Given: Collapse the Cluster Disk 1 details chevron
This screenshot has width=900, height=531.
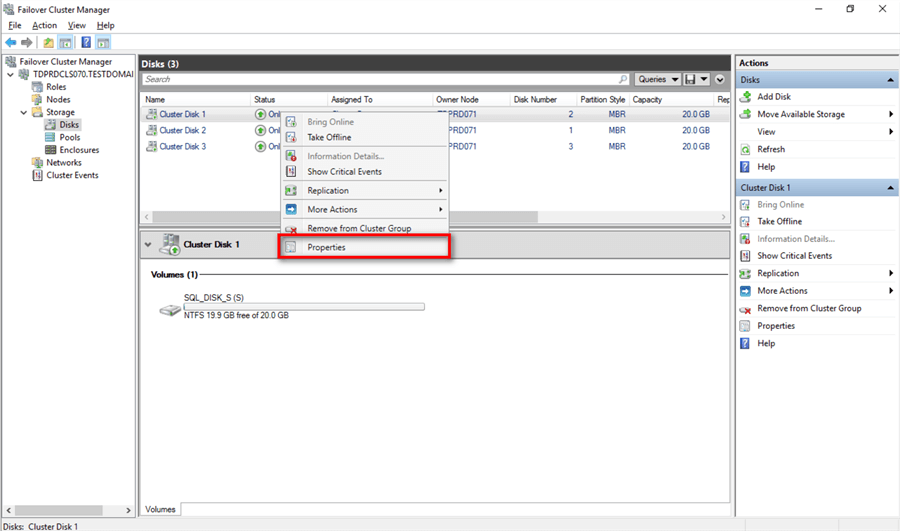Looking at the screenshot, I should [149, 244].
